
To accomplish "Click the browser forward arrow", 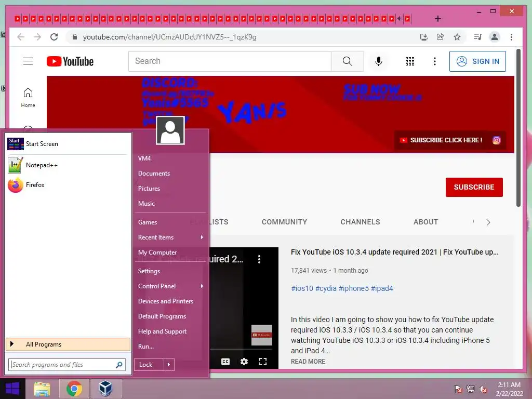I will (x=37, y=37).
